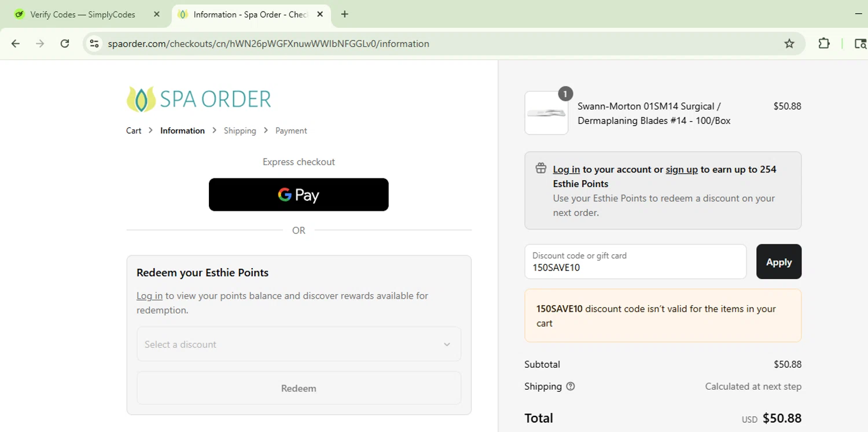Viewport: 868px width, 432px height.
Task: Close the Spa Order Information tab
Action: (x=320, y=14)
